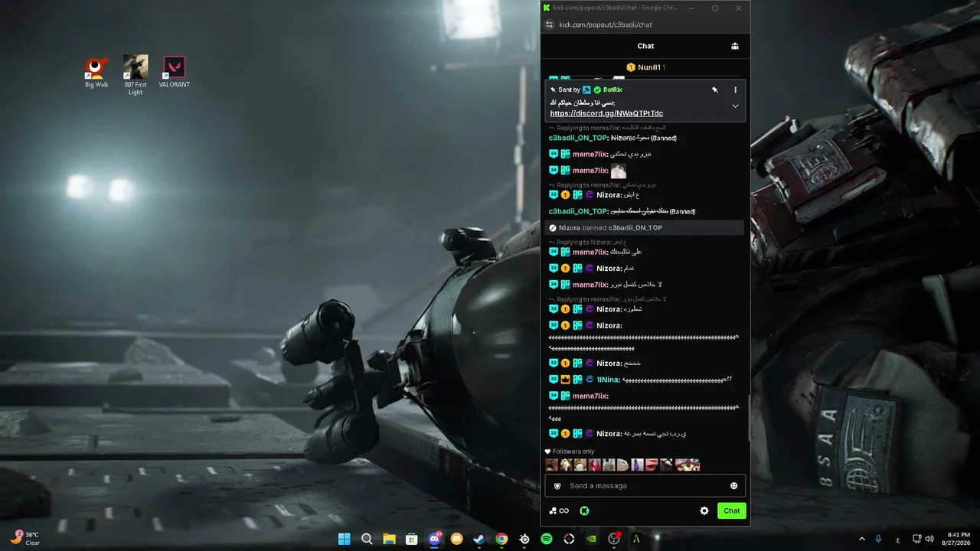Open the discord.gg/NWaQTPtTdc invite link
The image size is (980, 551).
point(606,113)
